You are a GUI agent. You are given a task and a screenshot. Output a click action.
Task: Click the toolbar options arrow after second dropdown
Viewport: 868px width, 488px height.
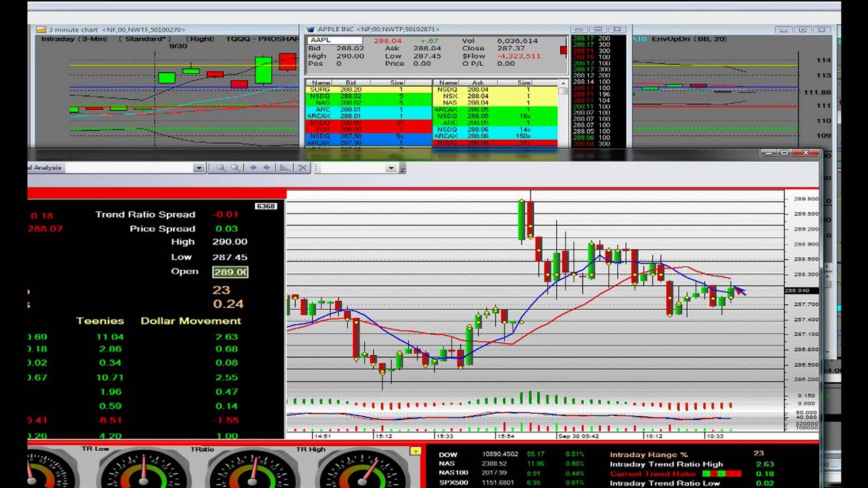(402, 169)
